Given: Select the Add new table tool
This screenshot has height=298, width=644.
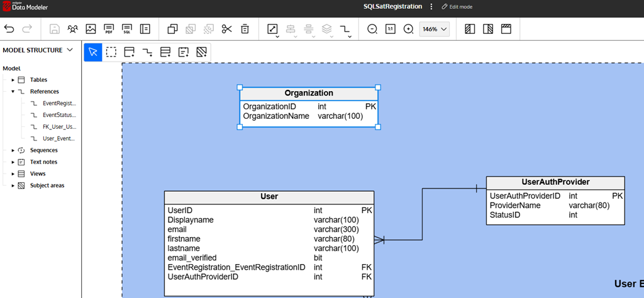Looking at the screenshot, I should coord(129,52).
